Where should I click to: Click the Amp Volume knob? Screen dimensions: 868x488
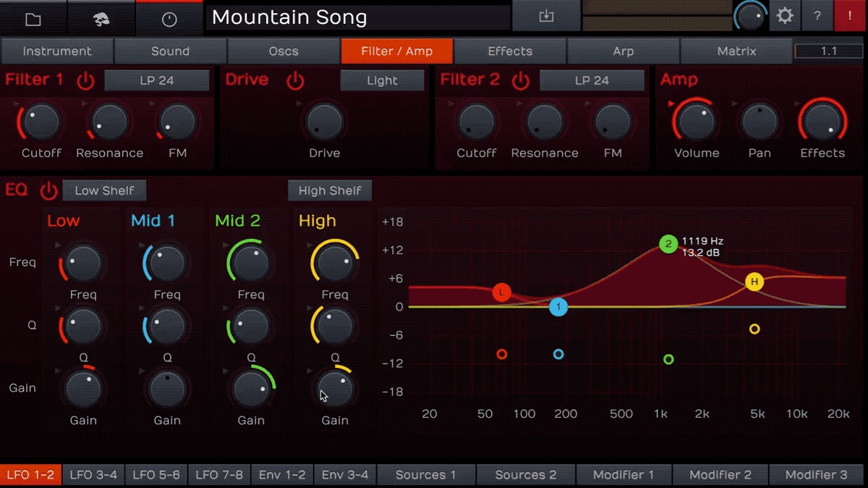(x=697, y=122)
